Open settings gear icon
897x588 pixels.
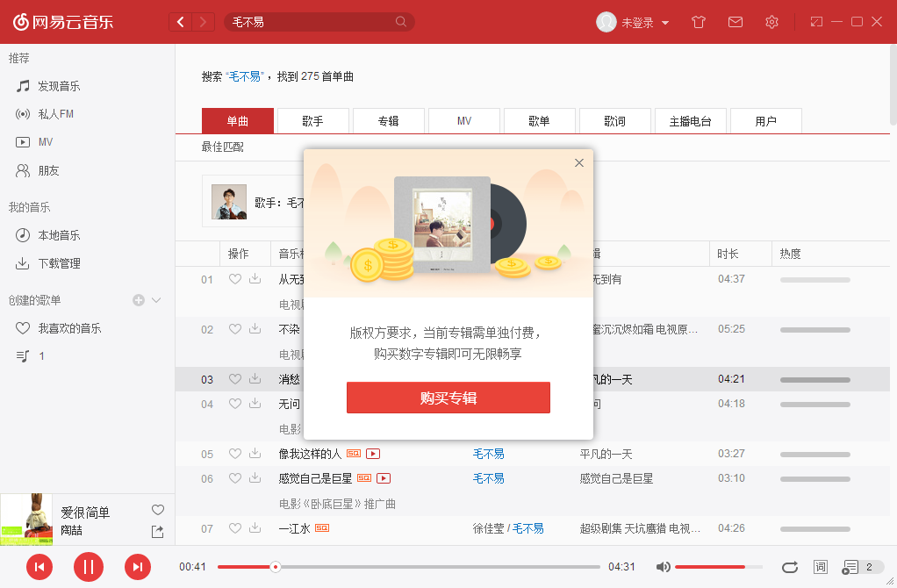[771, 22]
